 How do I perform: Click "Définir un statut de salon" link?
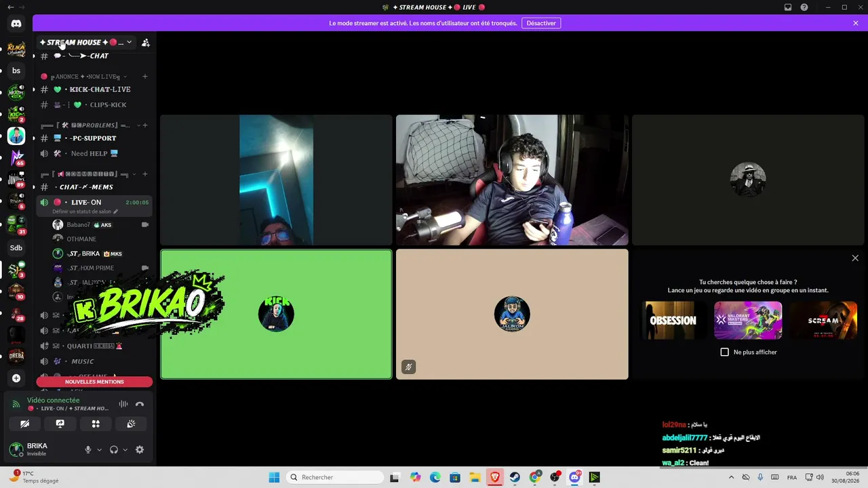point(85,211)
